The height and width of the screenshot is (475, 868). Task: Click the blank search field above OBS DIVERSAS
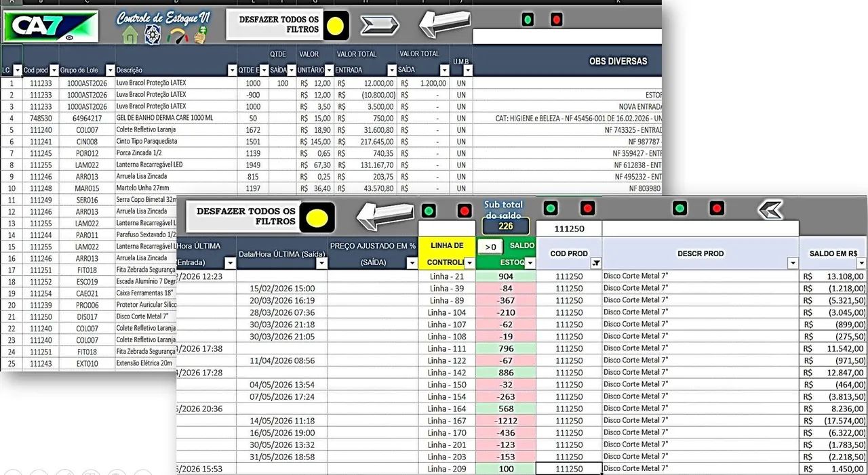567,37
